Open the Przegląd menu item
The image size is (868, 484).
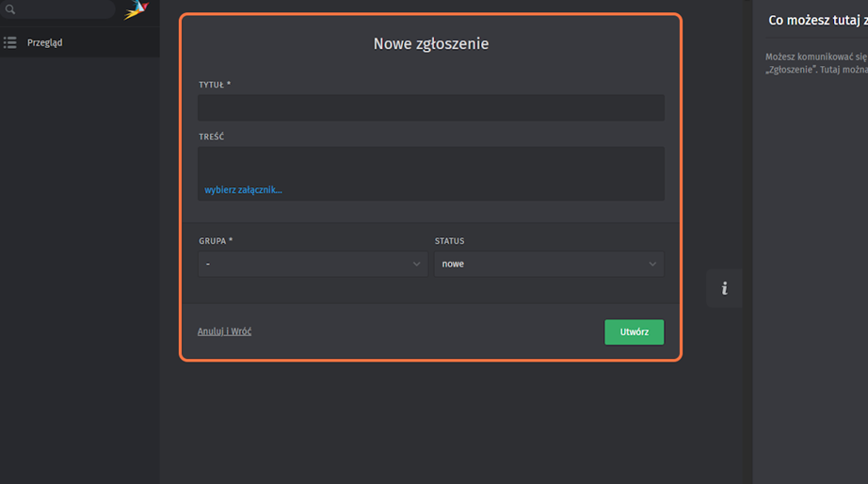[x=45, y=42]
